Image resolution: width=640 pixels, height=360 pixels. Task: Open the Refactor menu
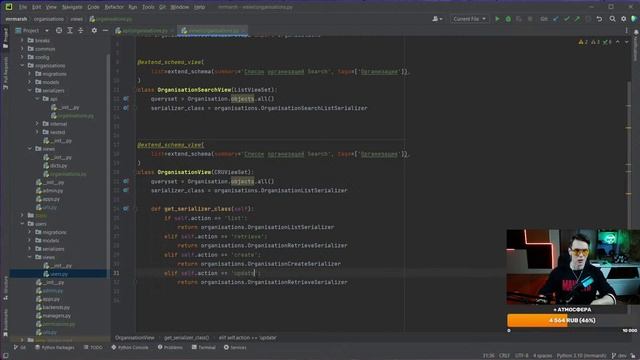coord(114,7)
